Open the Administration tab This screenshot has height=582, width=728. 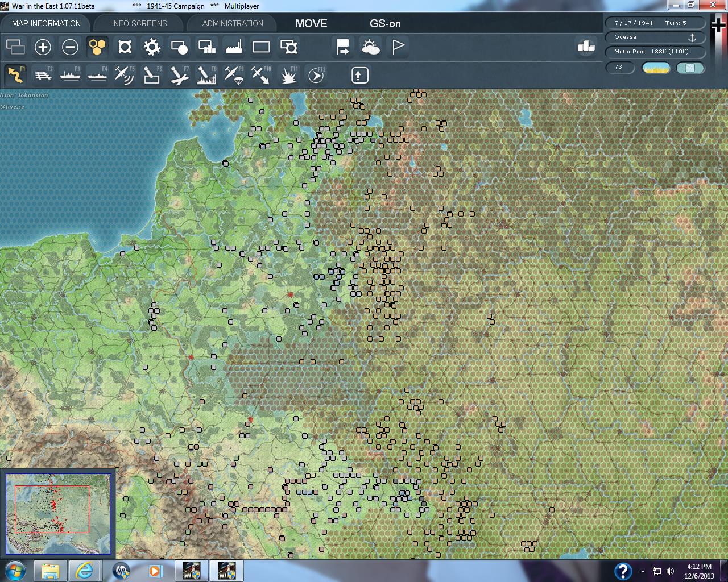(x=233, y=23)
